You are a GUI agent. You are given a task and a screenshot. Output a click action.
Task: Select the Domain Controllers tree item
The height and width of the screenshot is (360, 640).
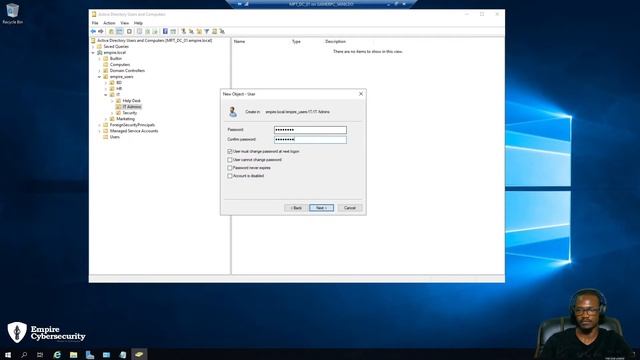pyautogui.click(x=127, y=71)
